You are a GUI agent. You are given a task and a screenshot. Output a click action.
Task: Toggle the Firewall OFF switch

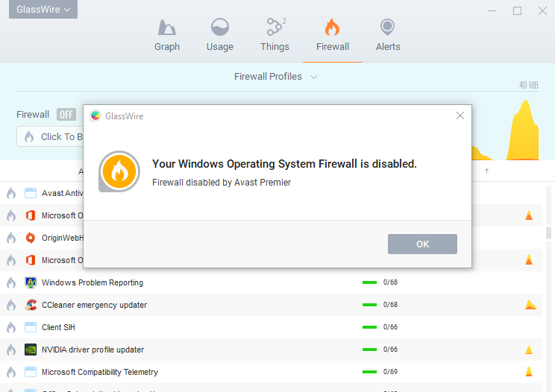(66, 115)
